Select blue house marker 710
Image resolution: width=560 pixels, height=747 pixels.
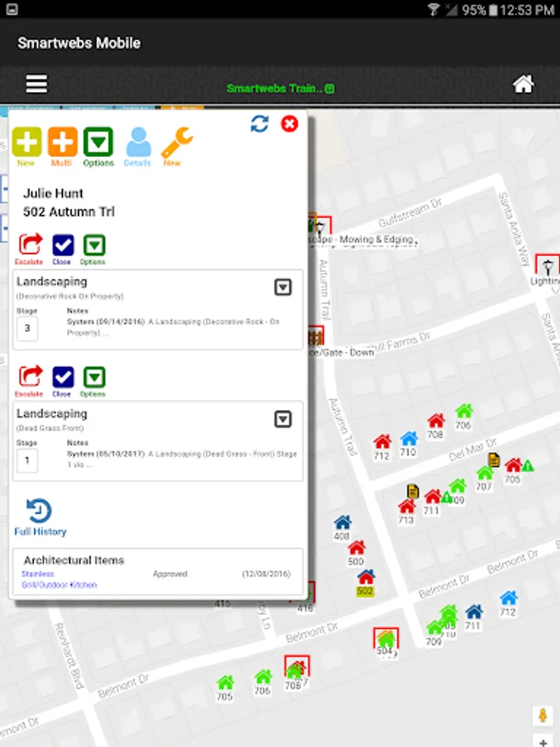408,438
